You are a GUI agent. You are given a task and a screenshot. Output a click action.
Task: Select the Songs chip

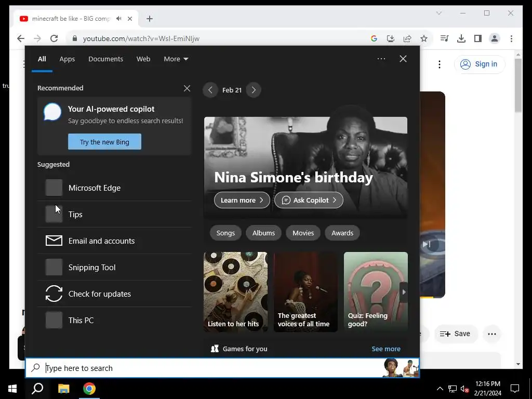pyautogui.click(x=225, y=233)
